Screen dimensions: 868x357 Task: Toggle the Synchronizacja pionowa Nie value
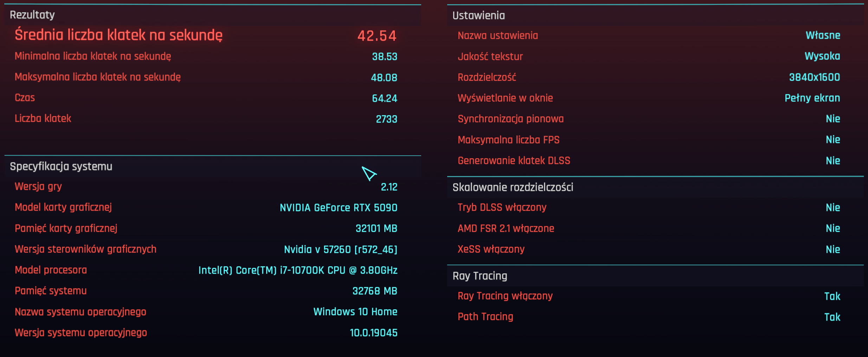(x=832, y=119)
